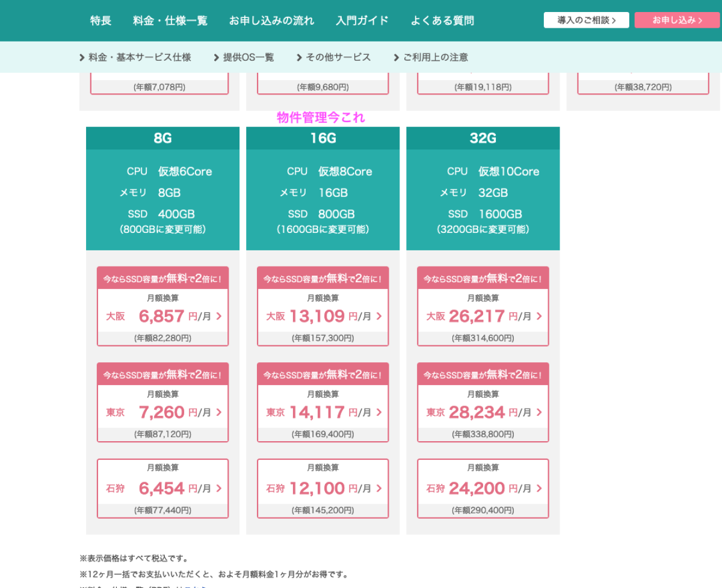This screenshot has height=588, width=722.
Task: Click the arrow beside 東京 28,234円/月
Action: click(539, 412)
